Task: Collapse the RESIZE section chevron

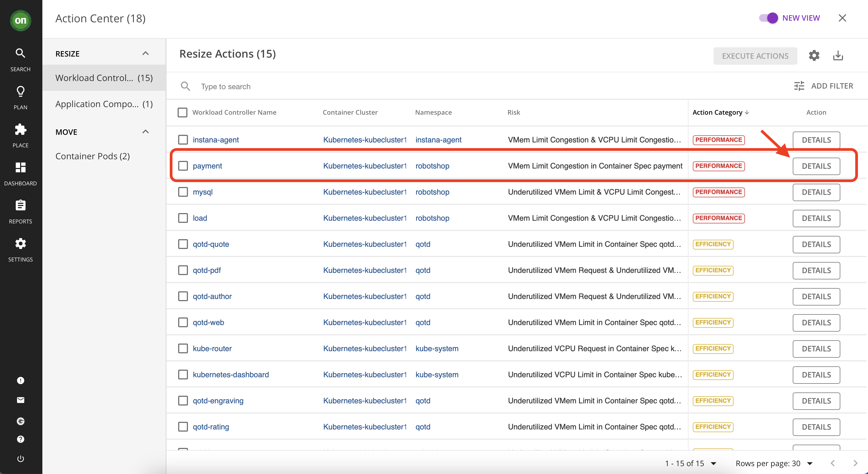Action: pos(146,53)
